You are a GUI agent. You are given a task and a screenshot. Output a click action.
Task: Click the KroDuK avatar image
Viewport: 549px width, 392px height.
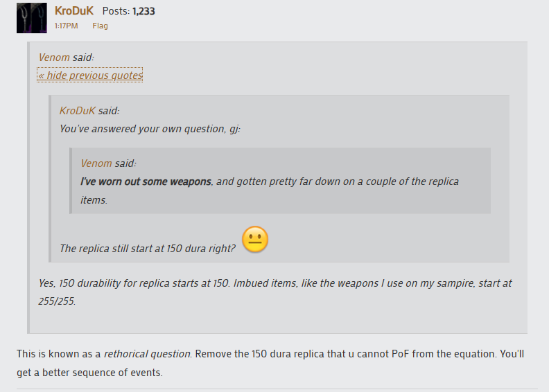click(x=32, y=17)
